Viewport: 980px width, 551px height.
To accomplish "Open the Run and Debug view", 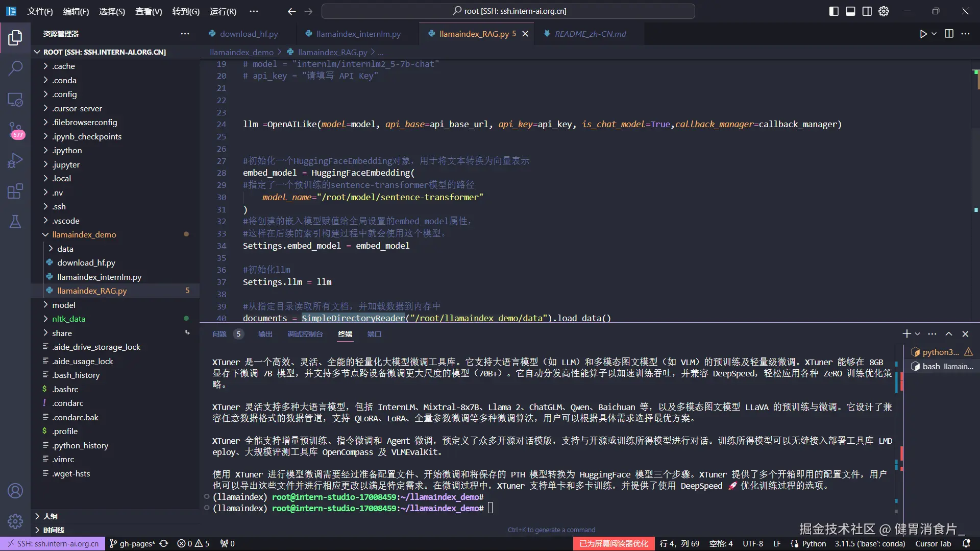I will (x=15, y=161).
